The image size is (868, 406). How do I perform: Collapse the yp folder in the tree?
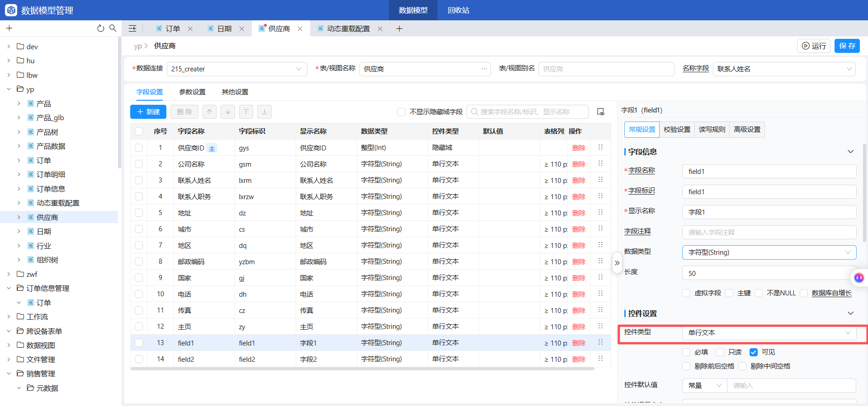(x=9, y=89)
